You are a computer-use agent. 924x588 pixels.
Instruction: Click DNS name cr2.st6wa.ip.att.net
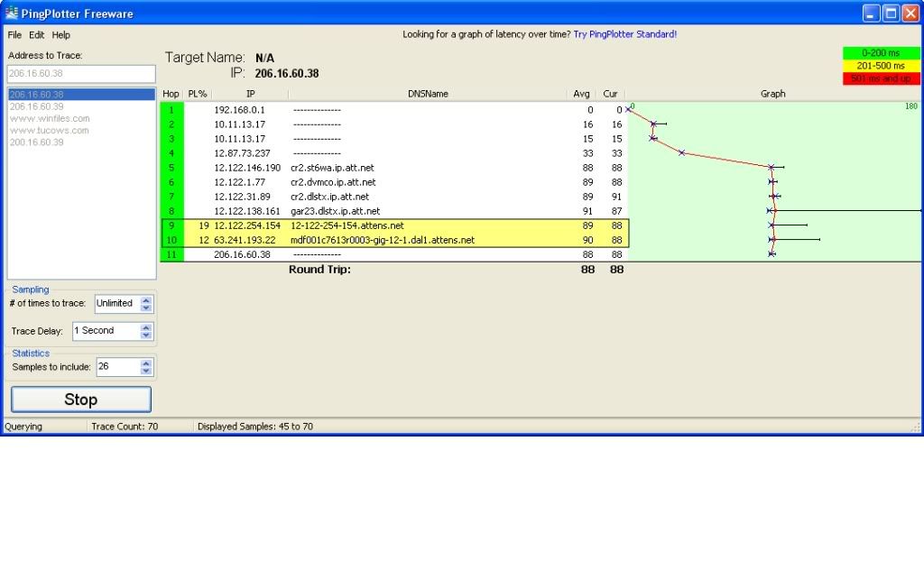[332, 168]
